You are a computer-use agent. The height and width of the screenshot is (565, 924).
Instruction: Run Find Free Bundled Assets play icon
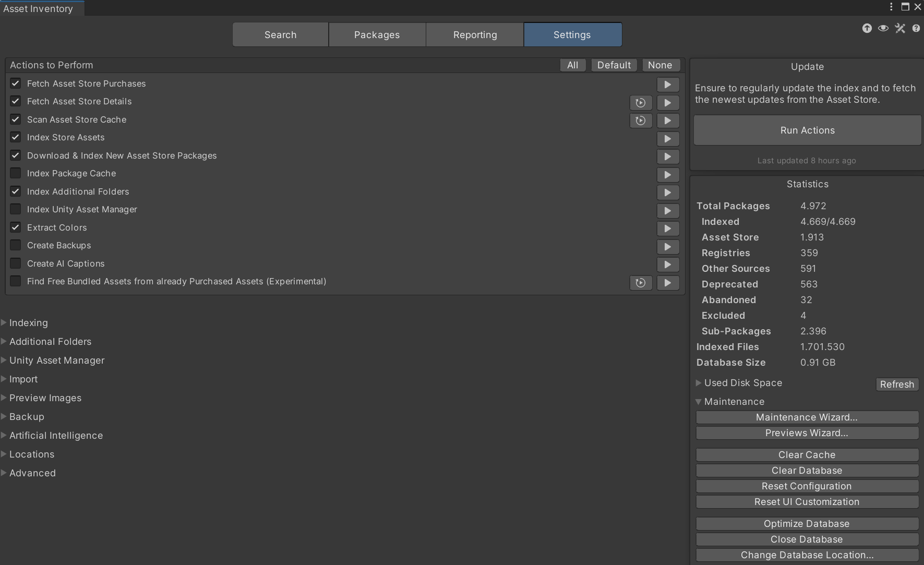click(x=667, y=283)
